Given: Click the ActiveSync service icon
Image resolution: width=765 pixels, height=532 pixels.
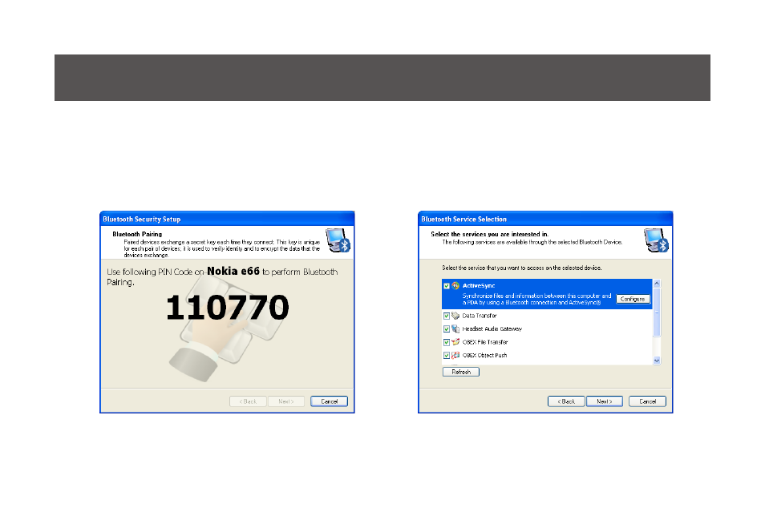Looking at the screenshot, I should pos(455,286).
